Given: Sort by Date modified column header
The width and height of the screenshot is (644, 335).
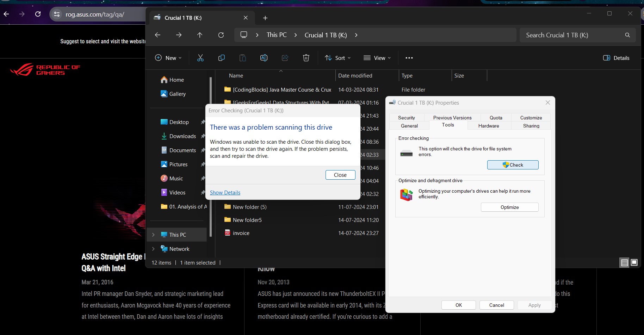Looking at the screenshot, I should click(355, 75).
